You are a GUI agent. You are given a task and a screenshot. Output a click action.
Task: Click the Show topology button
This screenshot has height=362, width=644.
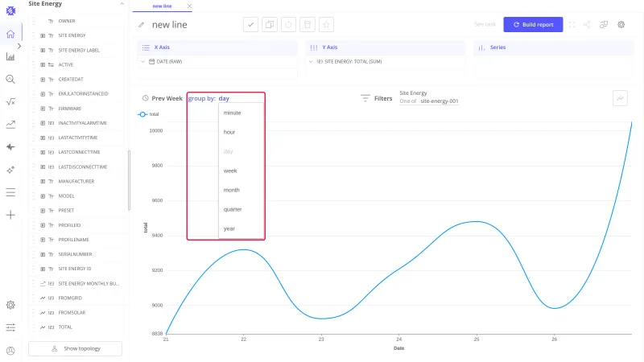[75, 348]
